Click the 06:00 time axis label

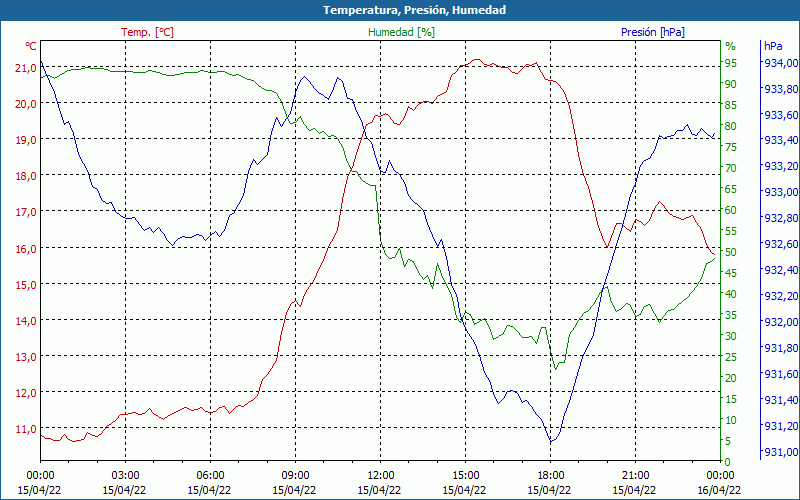click(210, 476)
